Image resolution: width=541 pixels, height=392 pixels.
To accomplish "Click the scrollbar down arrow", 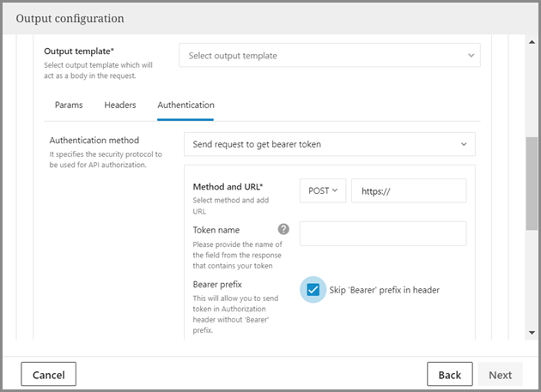I will pos(532,332).
